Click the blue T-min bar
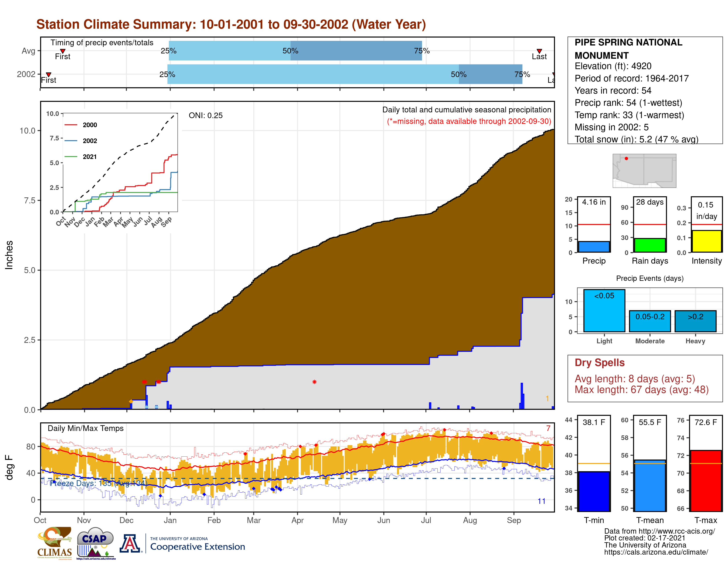This screenshot has width=728, height=563. (594, 491)
